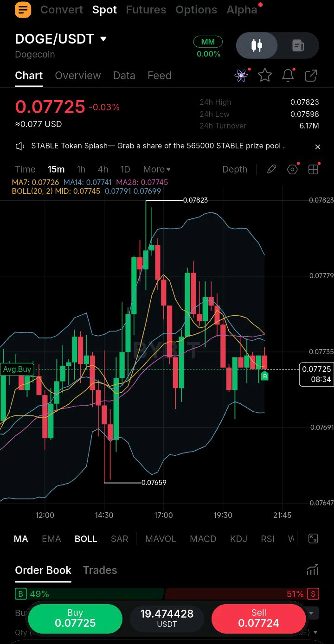
Task: Tap the green Buy 0.07725 button
Action: pyautogui.click(x=75, y=618)
